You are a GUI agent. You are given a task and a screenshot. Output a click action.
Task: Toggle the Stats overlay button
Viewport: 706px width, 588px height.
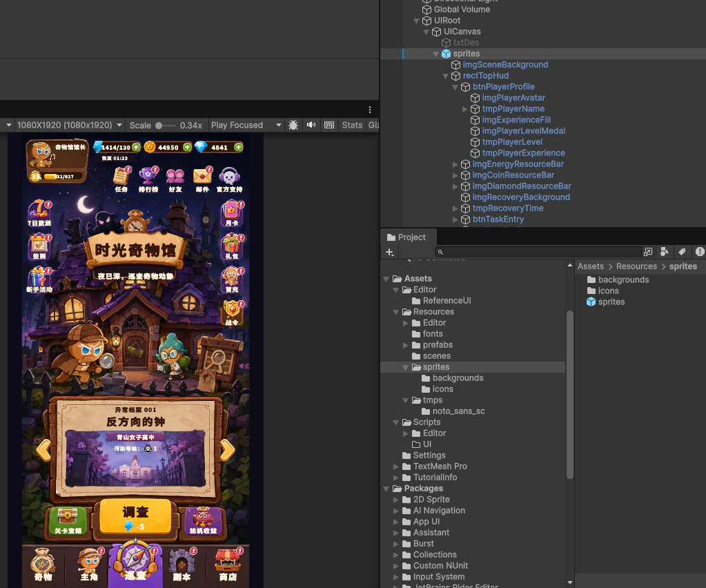coord(352,125)
